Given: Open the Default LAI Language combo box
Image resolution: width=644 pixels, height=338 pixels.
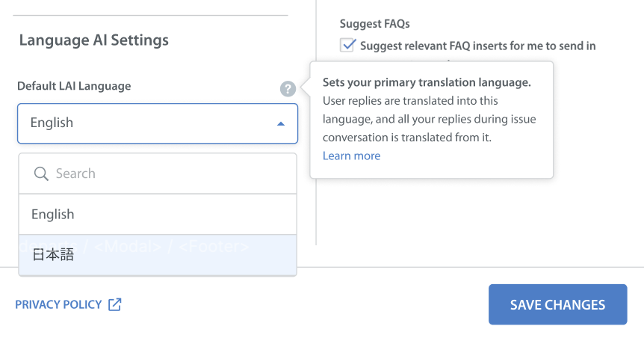Looking at the screenshot, I should tap(157, 123).
